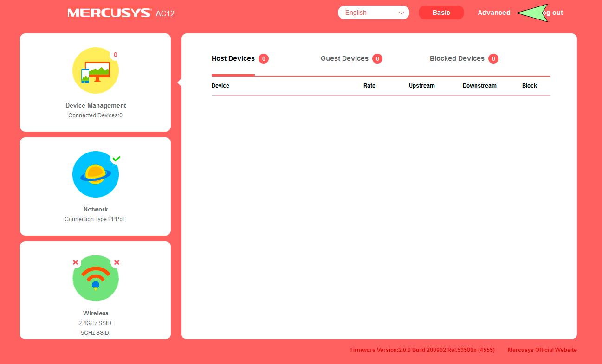This screenshot has height=364, width=602.
Task: Expand the language selector chevron
Action: click(x=401, y=13)
